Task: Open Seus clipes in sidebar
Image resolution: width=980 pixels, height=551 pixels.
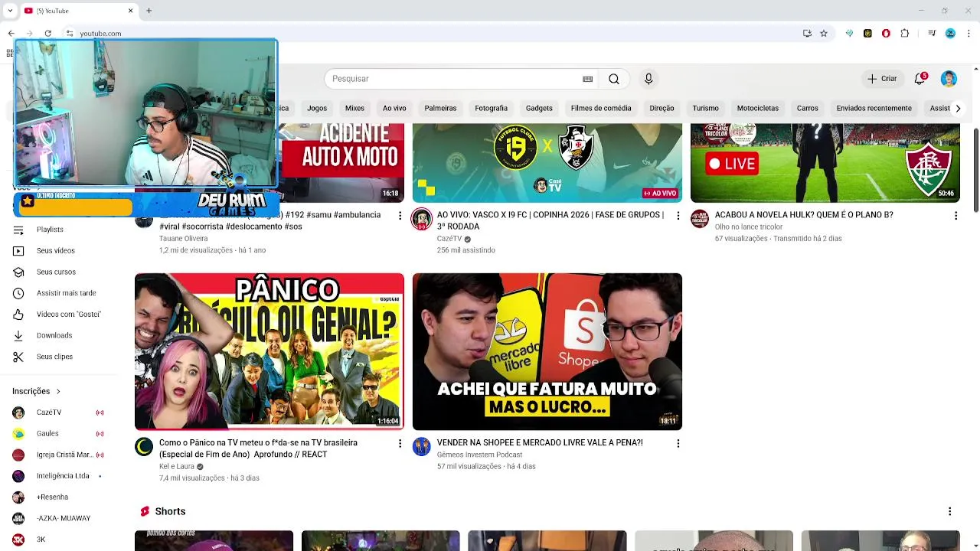Action: point(54,357)
